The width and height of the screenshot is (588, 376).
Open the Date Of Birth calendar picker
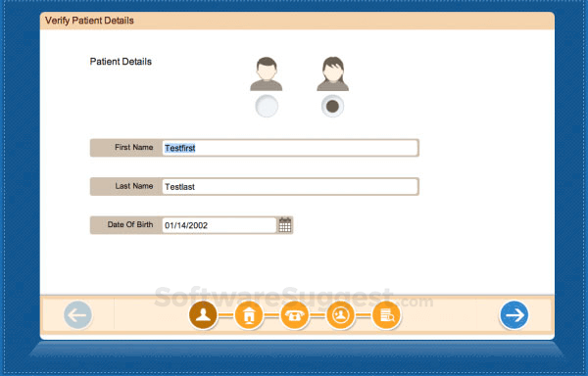(284, 225)
